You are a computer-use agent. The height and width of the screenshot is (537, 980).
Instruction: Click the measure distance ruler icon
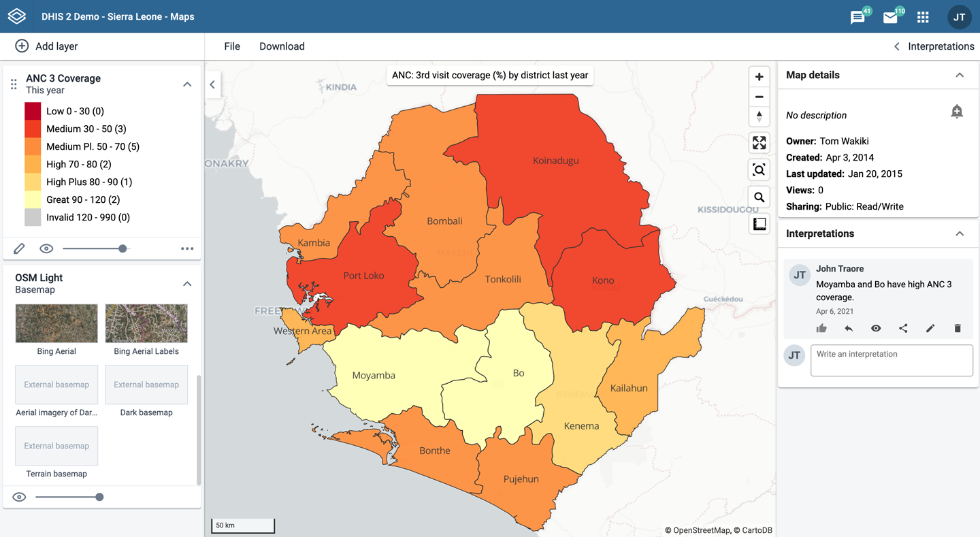(x=759, y=224)
